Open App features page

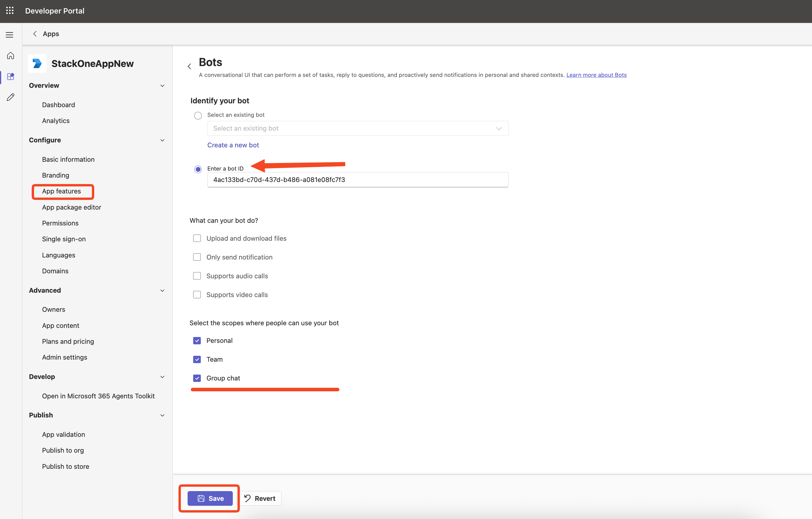click(61, 191)
